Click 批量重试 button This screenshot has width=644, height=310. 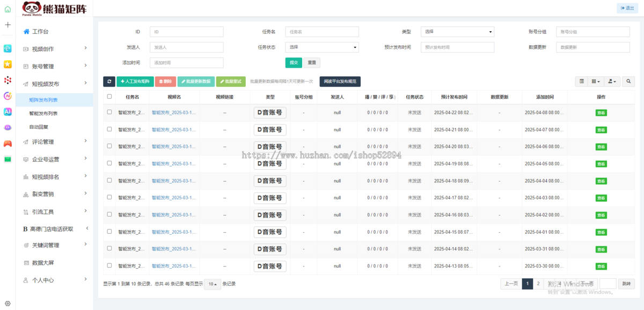[x=231, y=81]
